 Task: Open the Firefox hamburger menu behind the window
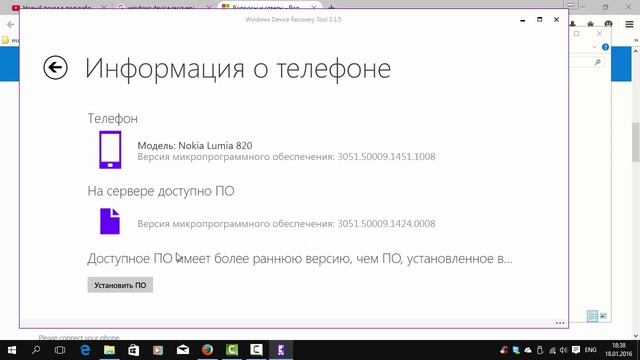tap(629, 24)
